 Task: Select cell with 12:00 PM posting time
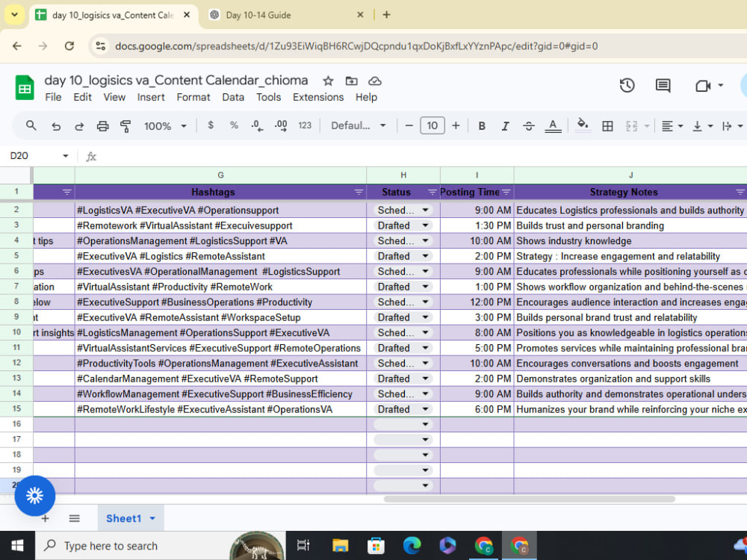[477, 302]
